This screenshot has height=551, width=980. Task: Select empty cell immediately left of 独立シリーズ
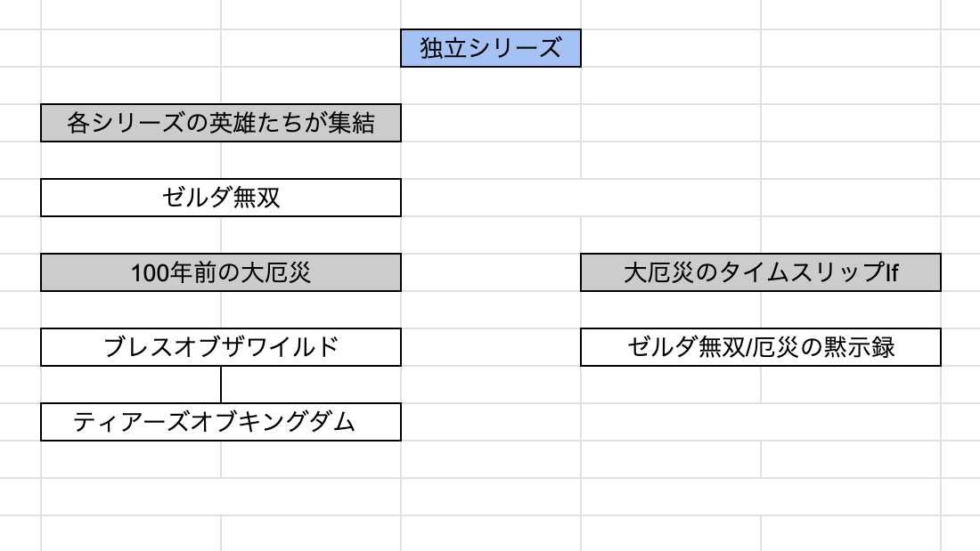point(311,48)
